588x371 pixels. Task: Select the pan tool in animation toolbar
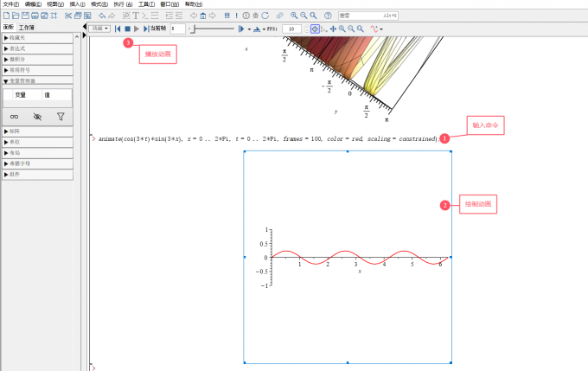(333, 29)
